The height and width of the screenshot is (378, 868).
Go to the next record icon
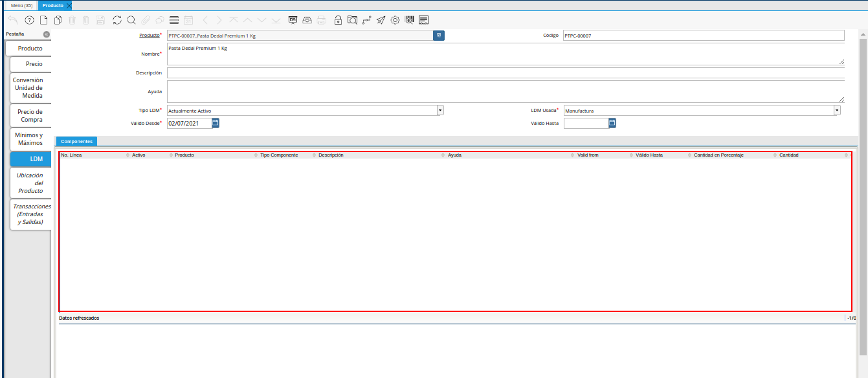click(x=262, y=20)
